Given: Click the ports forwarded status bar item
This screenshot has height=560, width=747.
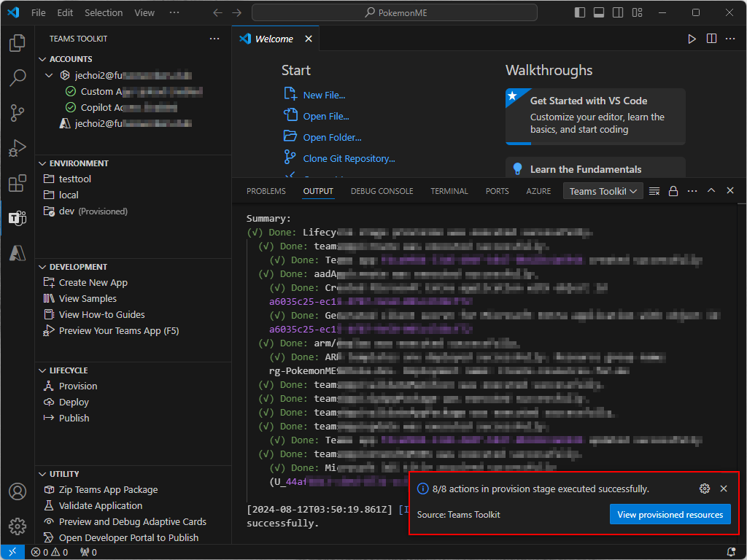Looking at the screenshot, I should pyautogui.click(x=88, y=552).
